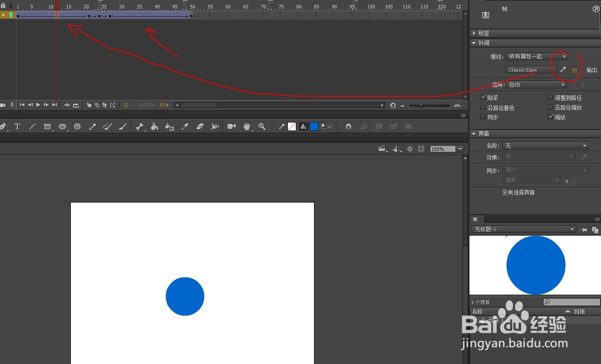
Task: Collapse the 补间 section
Action: tap(474, 43)
